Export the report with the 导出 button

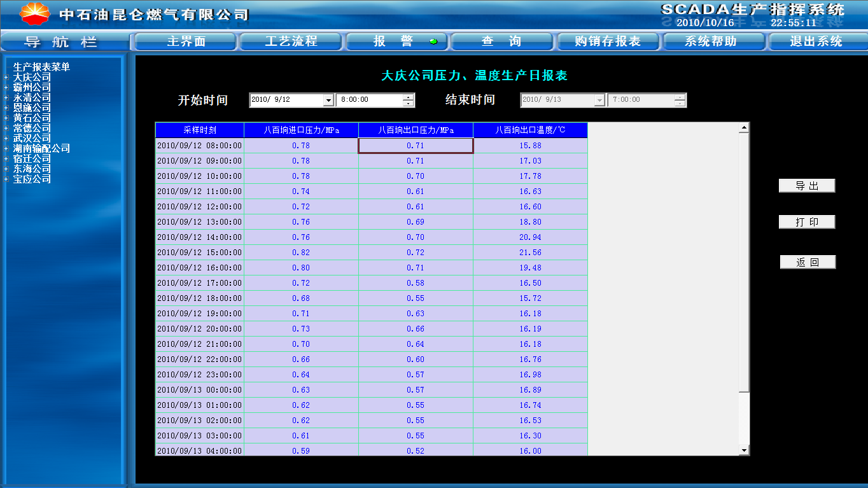coord(807,186)
